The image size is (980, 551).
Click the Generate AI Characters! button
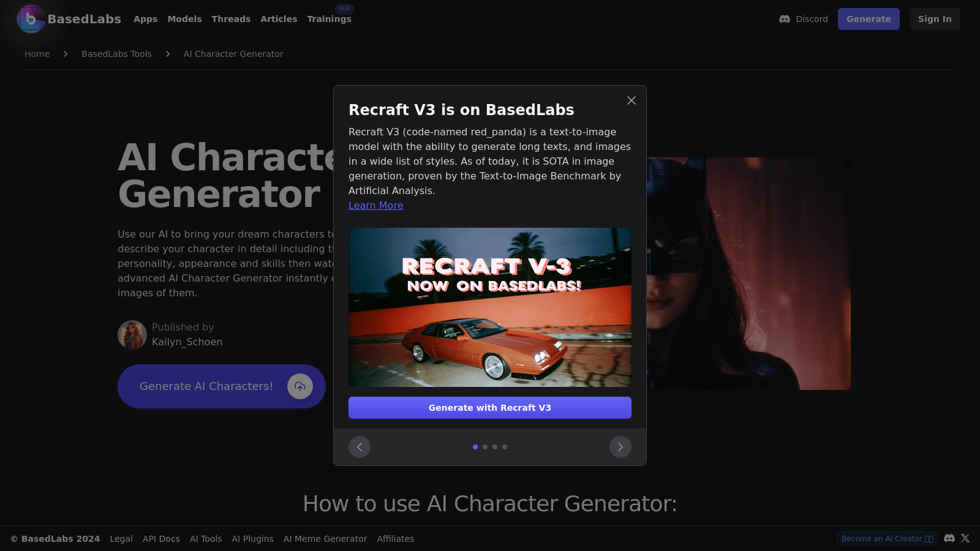[x=222, y=386]
